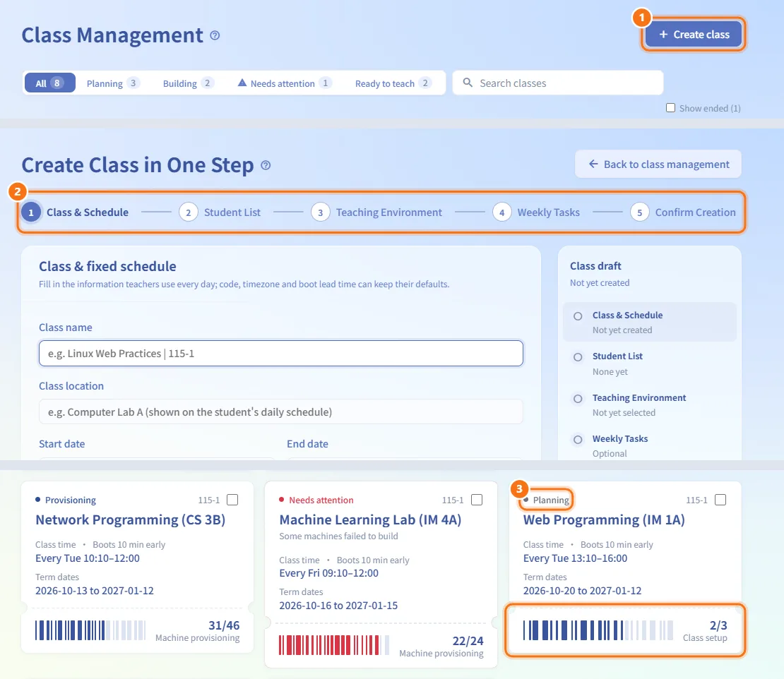Select Student List in the Class draft panel
784x679 pixels.
[x=650, y=363]
